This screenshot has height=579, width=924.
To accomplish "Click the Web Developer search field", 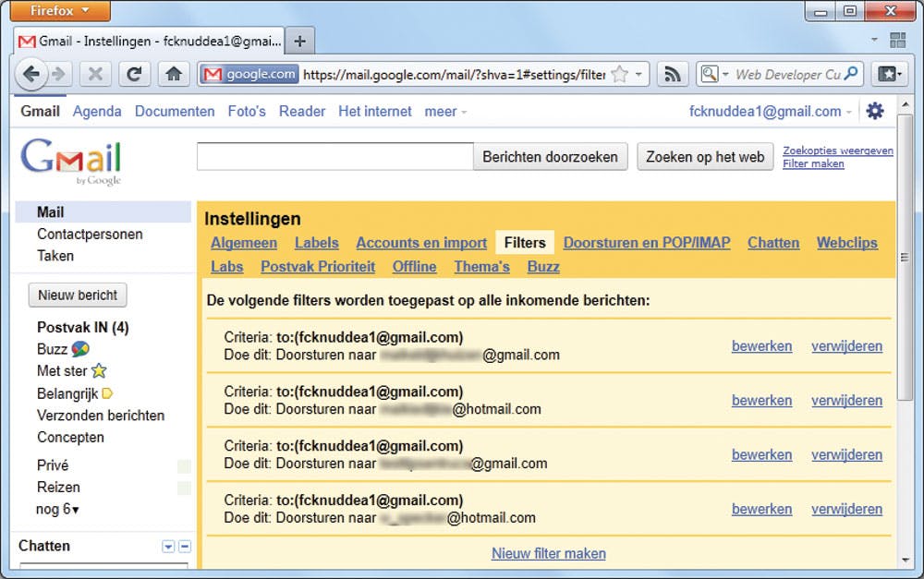I will tap(787, 74).
